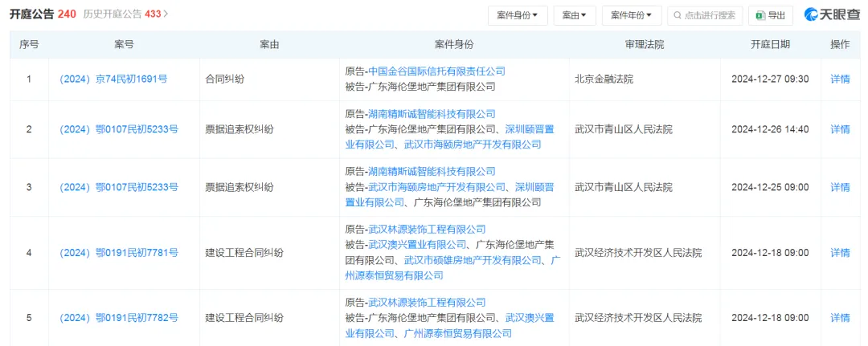Open case (2024)鄂0191民初7781号
Screen dimensions: 868x346
tap(119, 253)
